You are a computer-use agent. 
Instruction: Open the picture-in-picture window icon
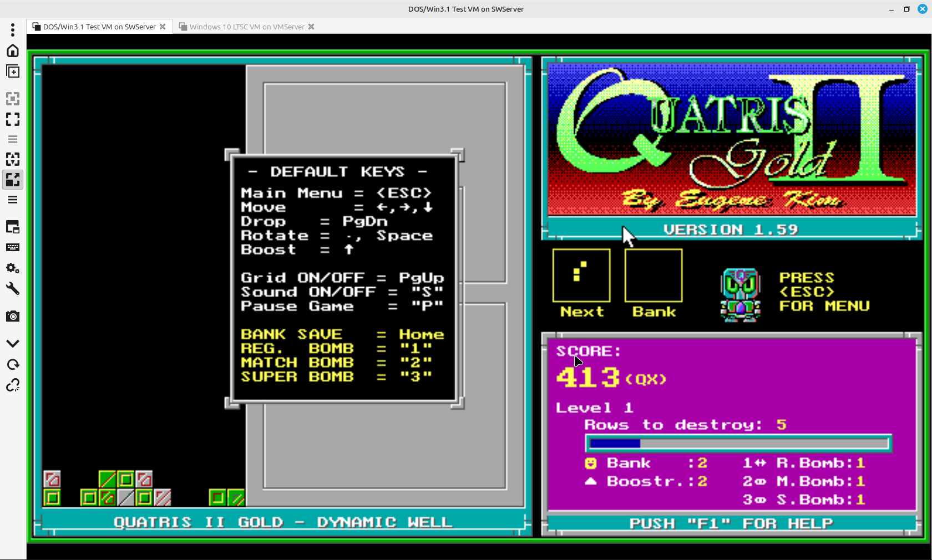tap(13, 227)
